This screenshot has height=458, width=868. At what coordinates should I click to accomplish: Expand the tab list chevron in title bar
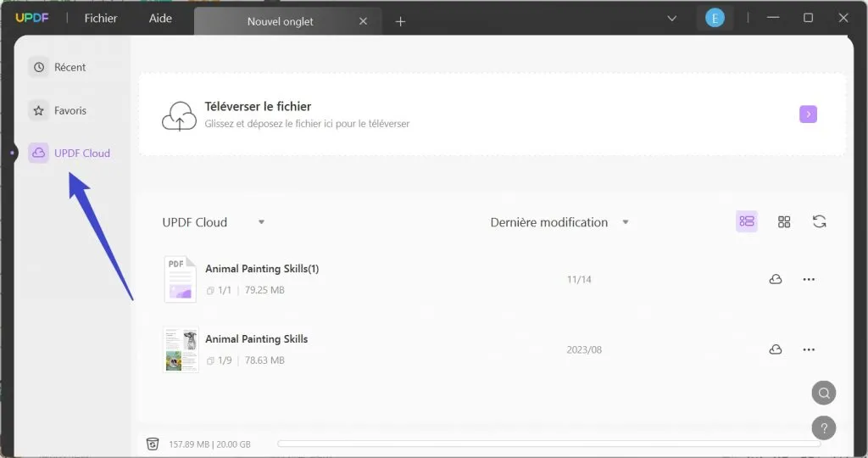tap(672, 19)
